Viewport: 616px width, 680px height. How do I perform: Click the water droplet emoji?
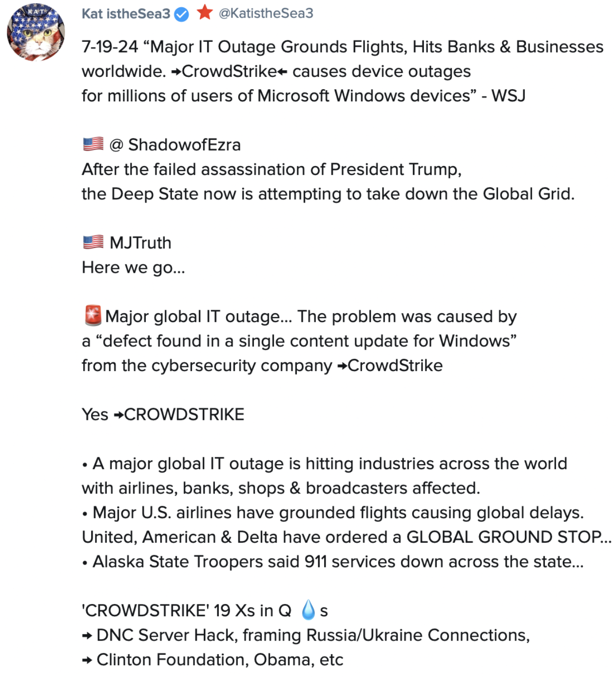click(x=308, y=610)
